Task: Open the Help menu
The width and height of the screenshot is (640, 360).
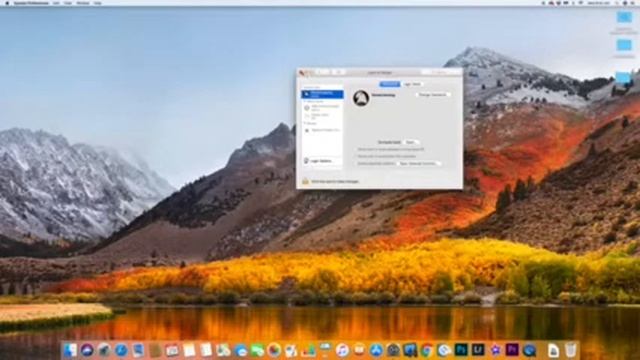Action: (98, 3)
